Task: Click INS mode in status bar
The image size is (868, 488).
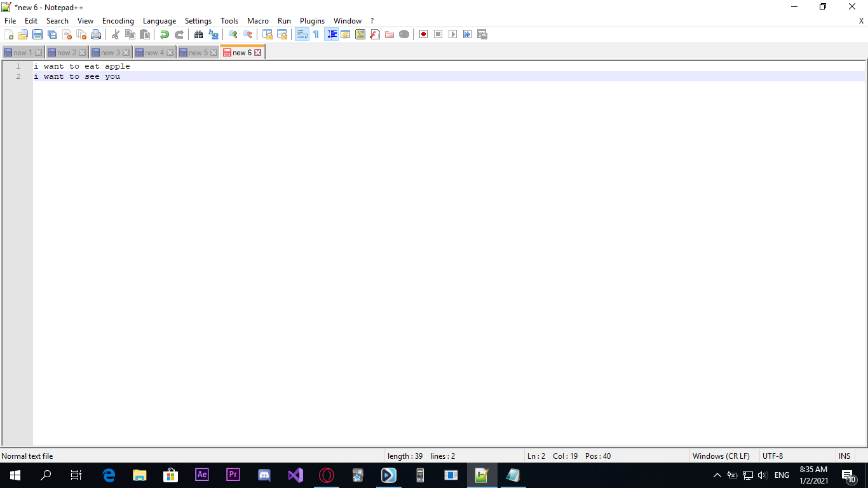Action: tap(844, 456)
